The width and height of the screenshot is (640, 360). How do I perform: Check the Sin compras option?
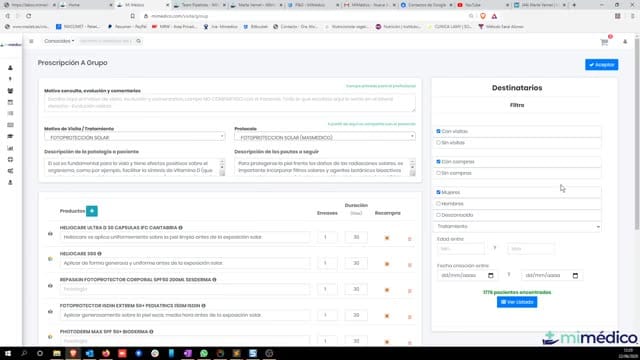pyautogui.click(x=438, y=173)
